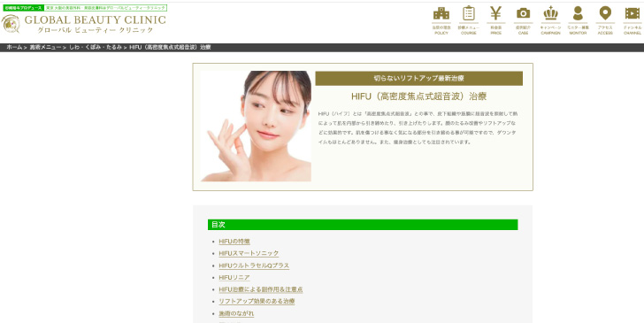Jump to 施術のながれ section

tap(236, 313)
